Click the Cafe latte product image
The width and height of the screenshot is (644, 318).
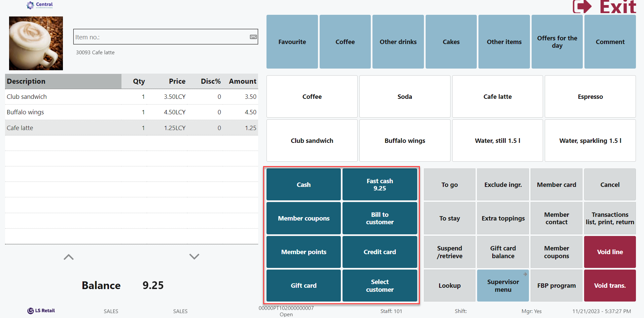tap(36, 43)
